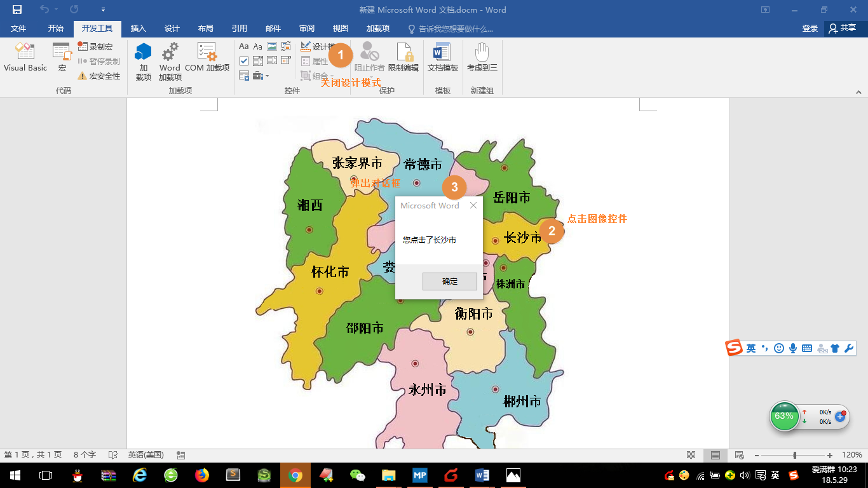Activate Sogou voice input microphone

(793, 348)
